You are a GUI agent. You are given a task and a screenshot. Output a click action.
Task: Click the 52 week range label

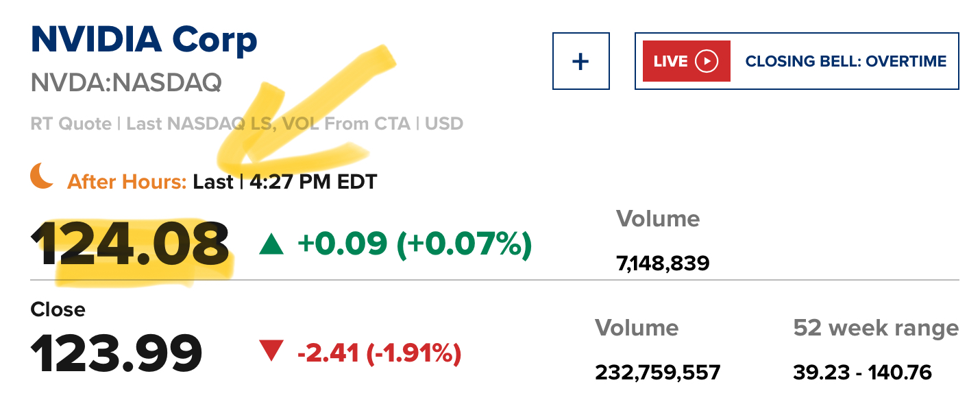click(x=876, y=328)
